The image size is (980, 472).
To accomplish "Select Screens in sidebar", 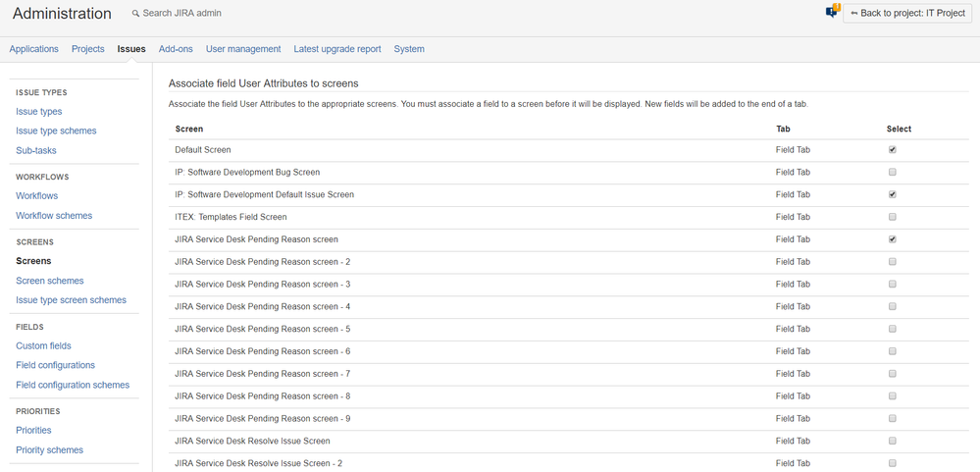I will [33, 261].
